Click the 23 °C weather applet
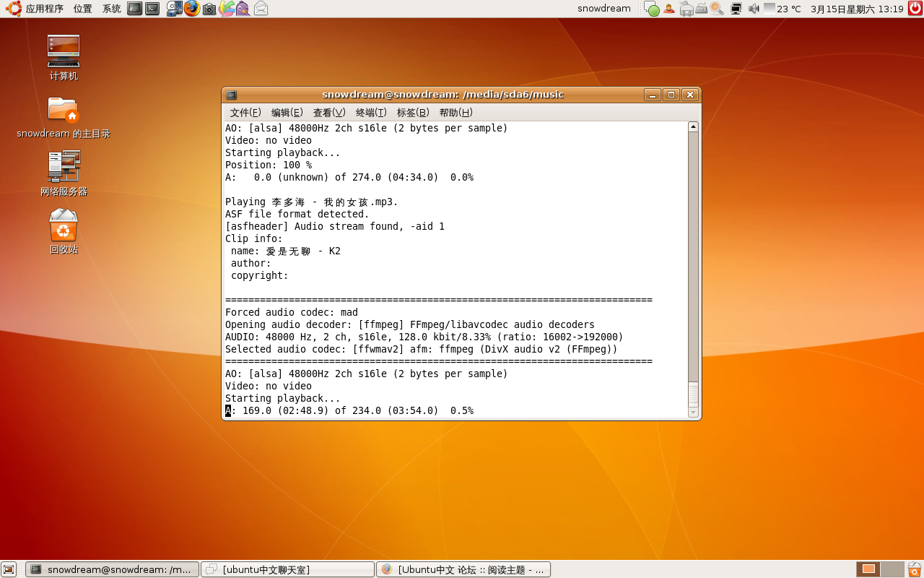 pyautogui.click(x=783, y=9)
